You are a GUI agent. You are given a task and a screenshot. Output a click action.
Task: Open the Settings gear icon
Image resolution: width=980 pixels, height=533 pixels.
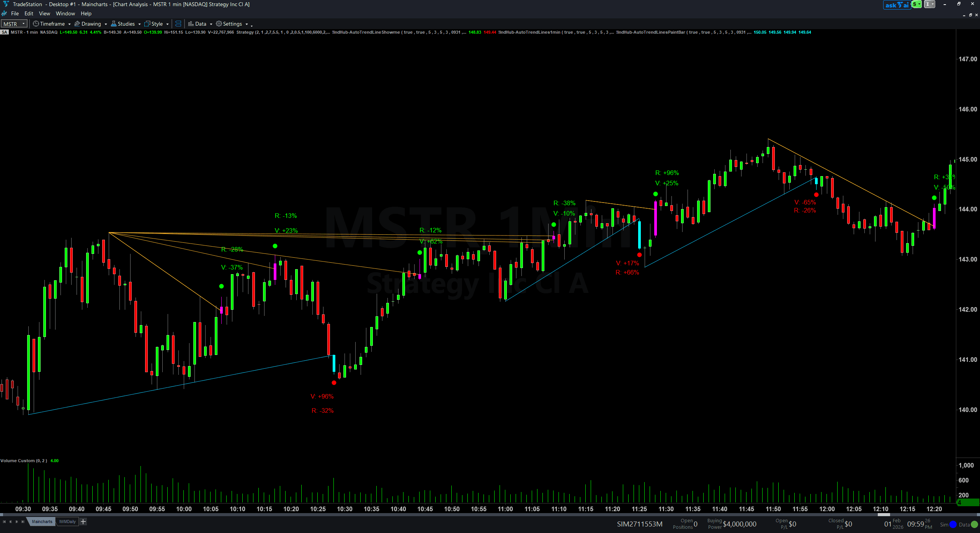pos(219,24)
